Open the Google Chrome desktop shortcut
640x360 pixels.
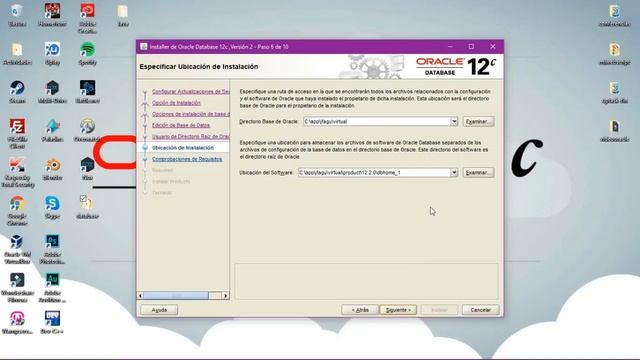[x=17, y=211]
